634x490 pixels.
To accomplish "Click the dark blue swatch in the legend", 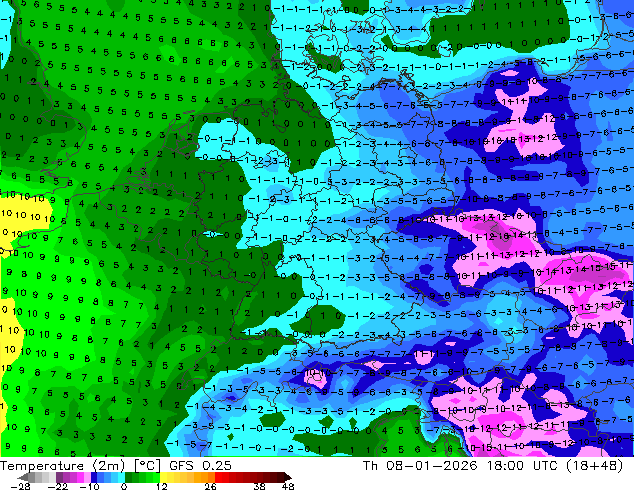I will (x=94, y=477).
